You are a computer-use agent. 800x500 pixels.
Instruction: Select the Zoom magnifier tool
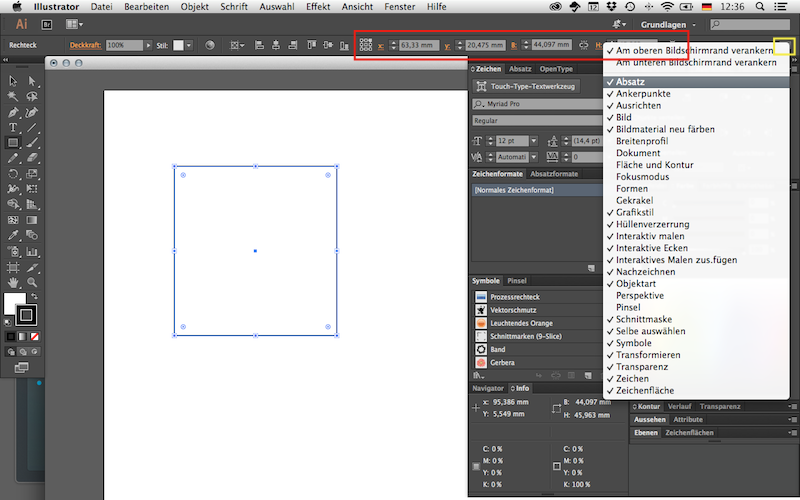click(32, 282)
